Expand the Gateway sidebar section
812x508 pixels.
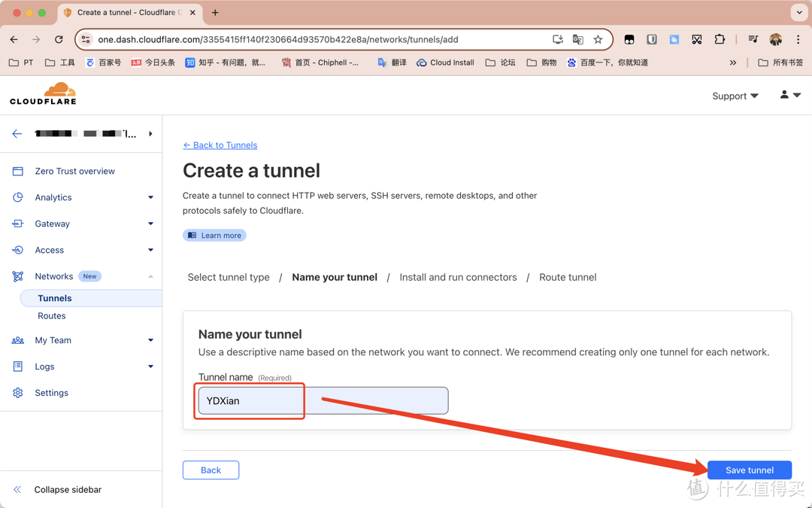click(150, 224)
